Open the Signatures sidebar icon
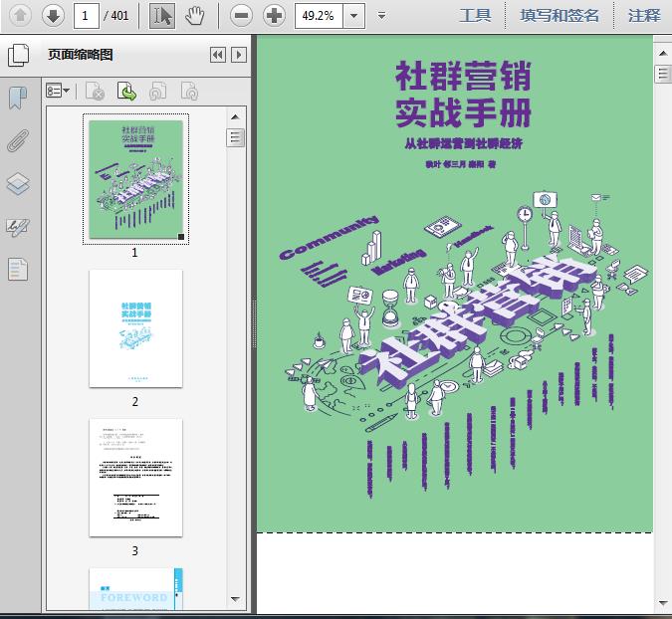The width and height of the screenshot is (672, 619). pos(18,227)
